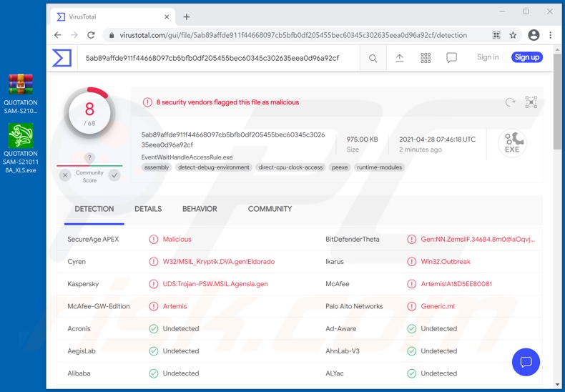Click the 2021-04-28 07:46:18 UTC timestamp
The height and width of the screenshot is (392, 565).
437,139
